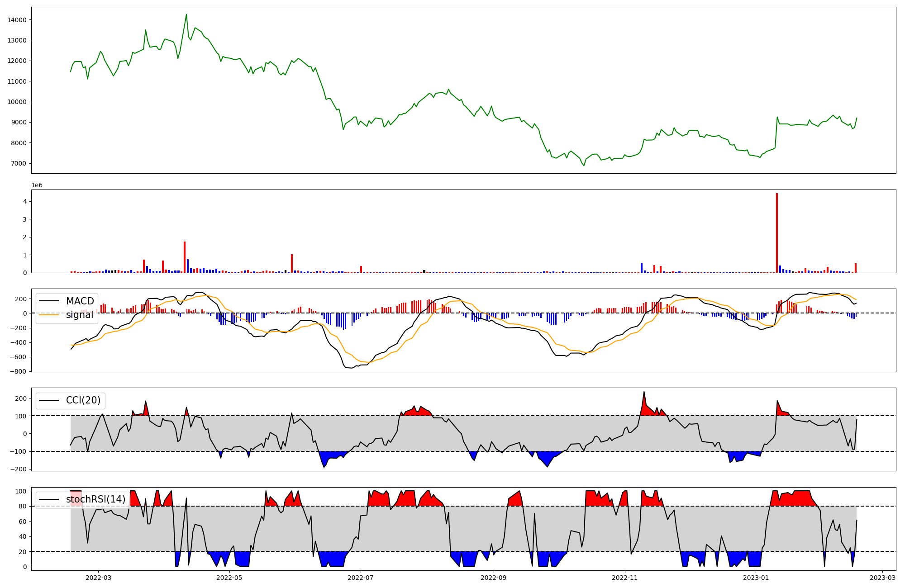The image size is (905, 588).
Task: Click the CCI(20) legend entry
Action: pos(83,400)
